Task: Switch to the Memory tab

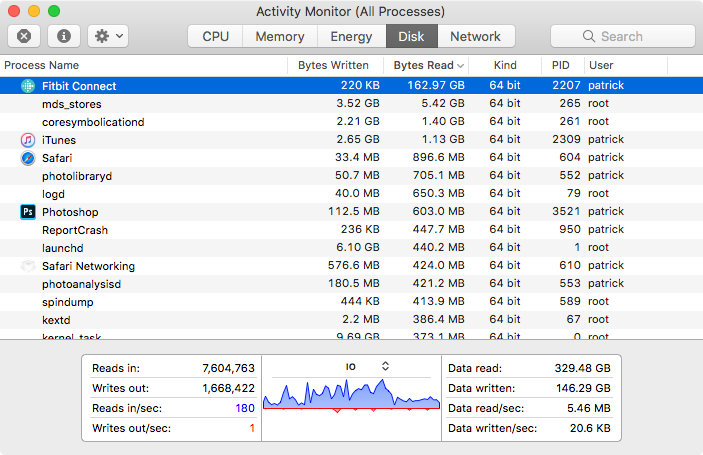Action: pos(280,36)
